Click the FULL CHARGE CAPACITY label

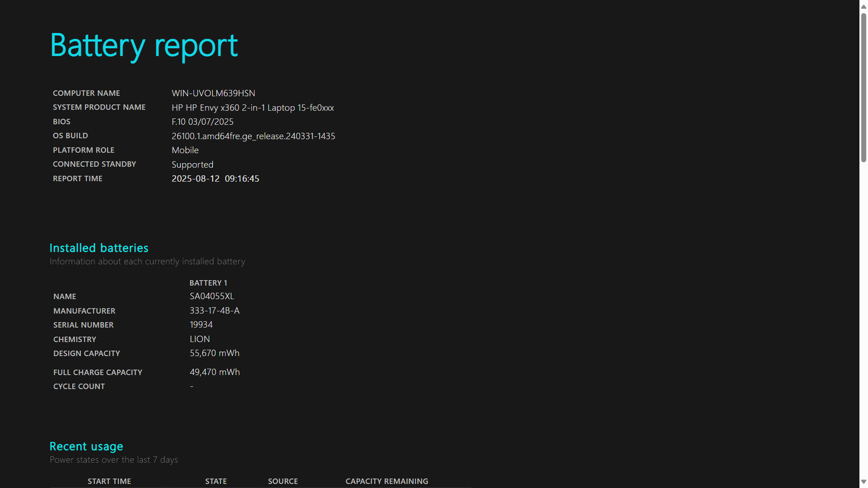pos(98,373)
